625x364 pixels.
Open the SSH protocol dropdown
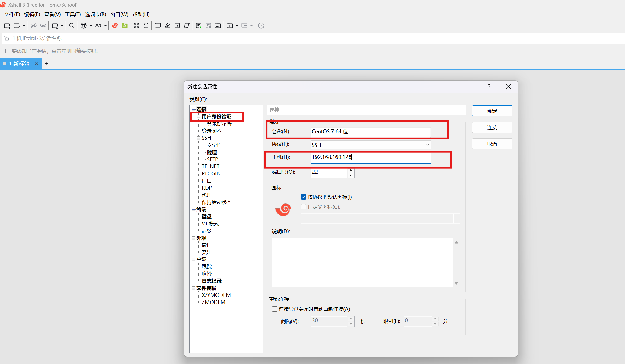click(427, 145)
